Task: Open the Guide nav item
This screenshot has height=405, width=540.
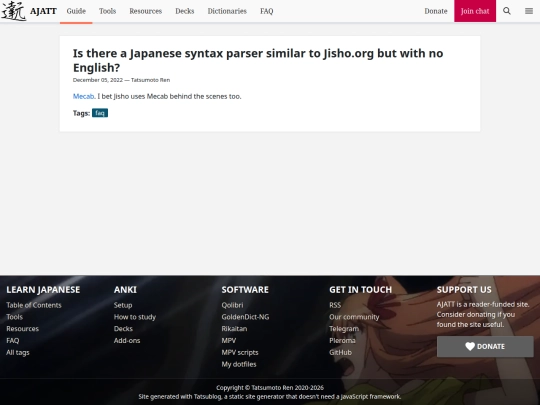Action: (76, 11)
